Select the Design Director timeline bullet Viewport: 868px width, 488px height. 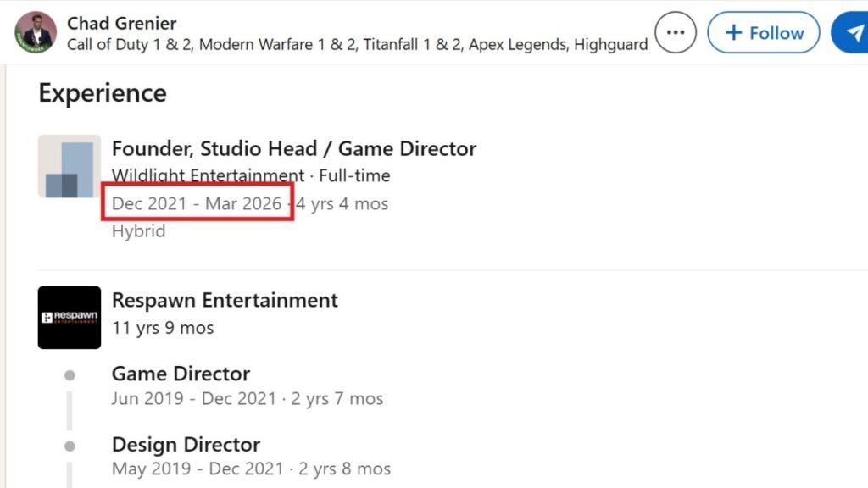pyautogui.click(x=70, y=446)
